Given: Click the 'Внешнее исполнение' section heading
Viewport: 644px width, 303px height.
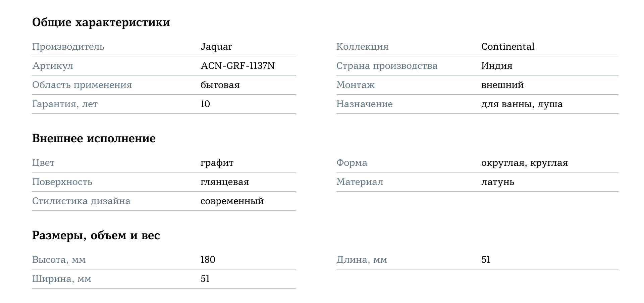Looking at the screenshot, I should point(94,139).
